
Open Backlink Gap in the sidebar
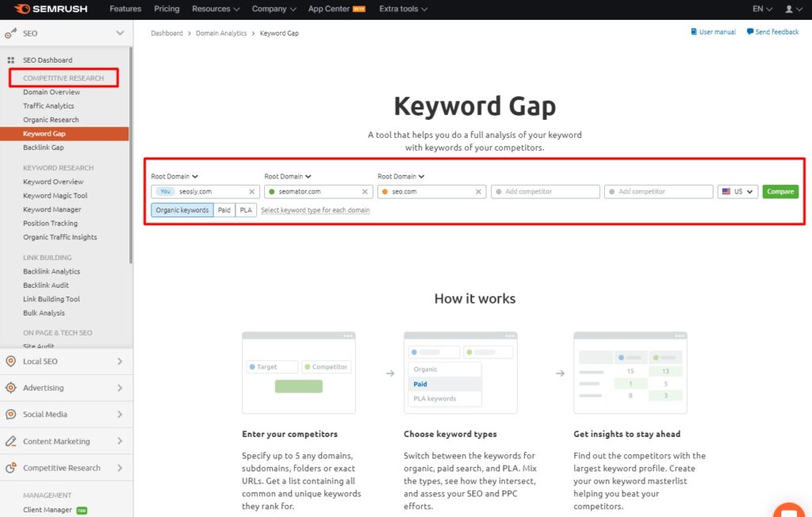click(x=44, y=147)
